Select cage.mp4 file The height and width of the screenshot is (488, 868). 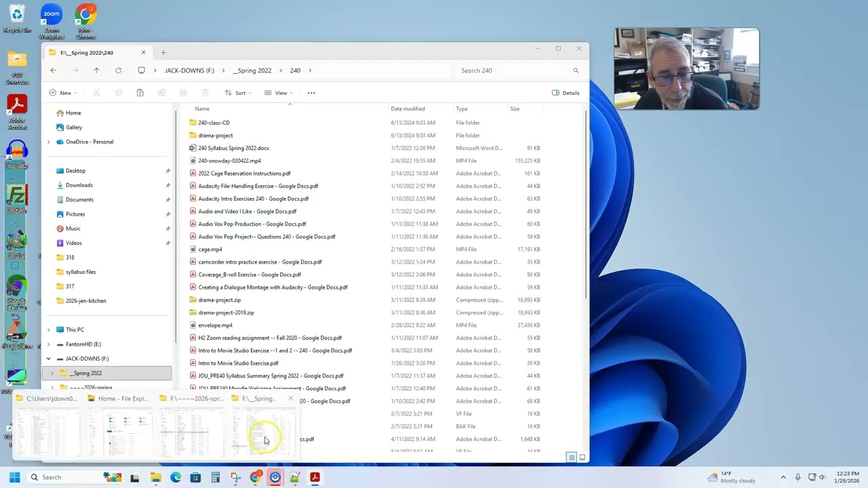(x=210, y=249)
